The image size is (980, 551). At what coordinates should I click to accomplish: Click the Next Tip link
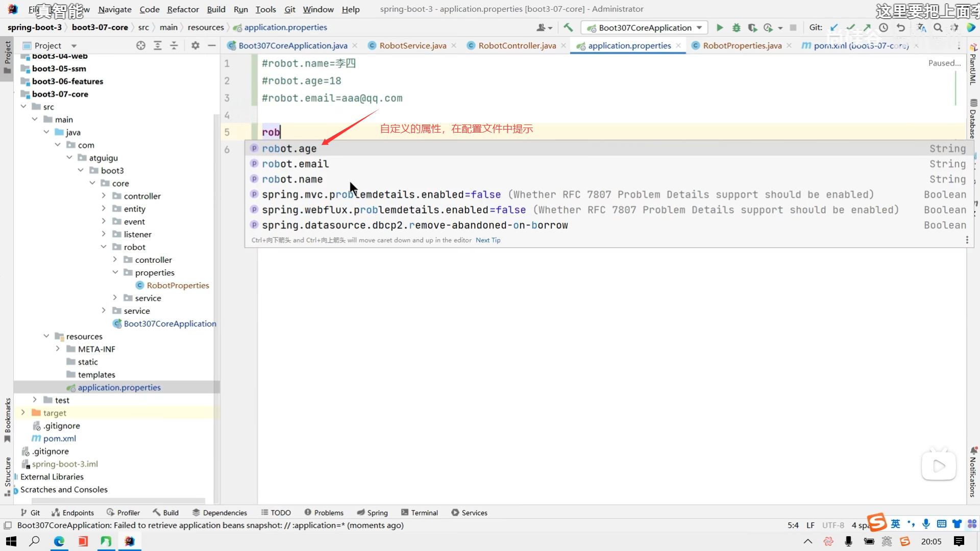[x=487, y=240]
